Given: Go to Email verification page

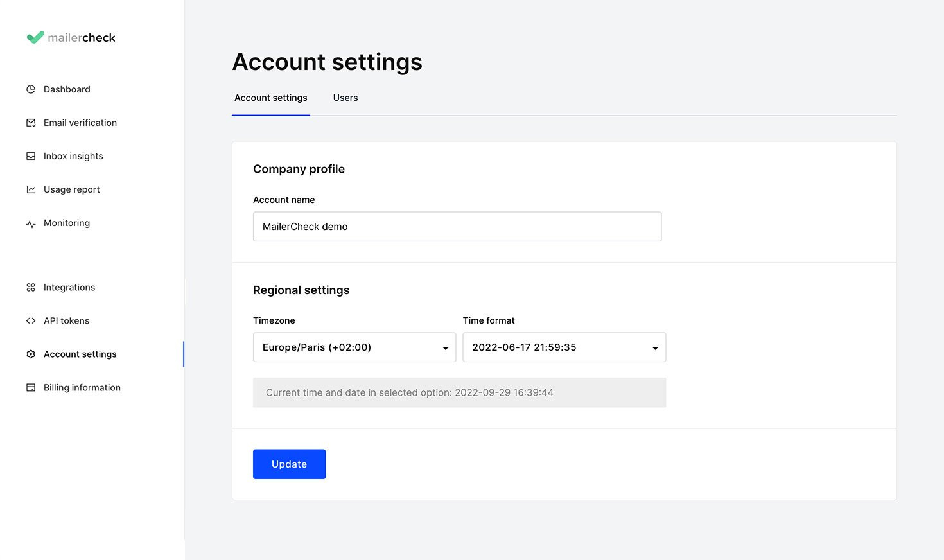Looking at the screenshot, I should click(80, 123).
